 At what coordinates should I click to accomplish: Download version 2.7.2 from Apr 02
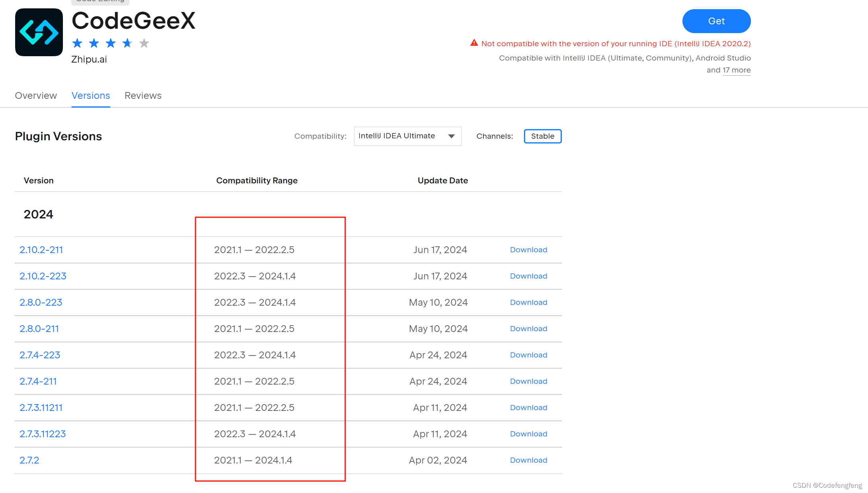528,460
